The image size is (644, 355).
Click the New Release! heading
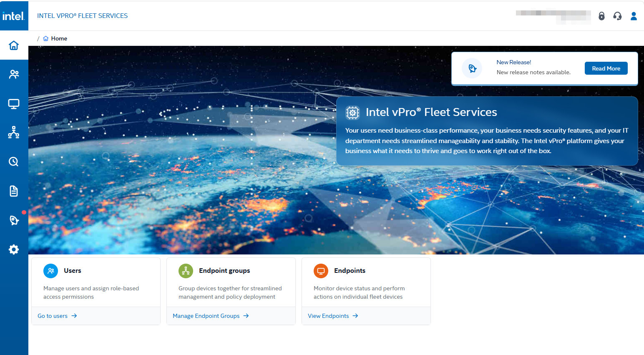click(x=514, y=62)
